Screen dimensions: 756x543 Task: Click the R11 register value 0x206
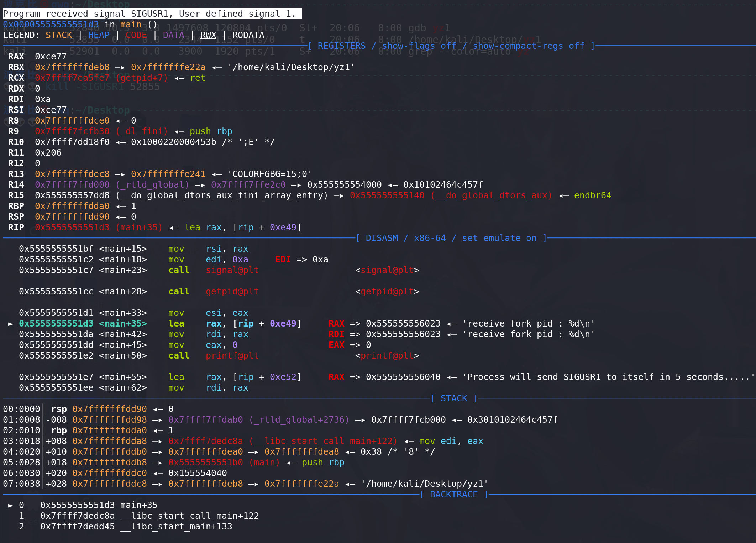point(48,153)
